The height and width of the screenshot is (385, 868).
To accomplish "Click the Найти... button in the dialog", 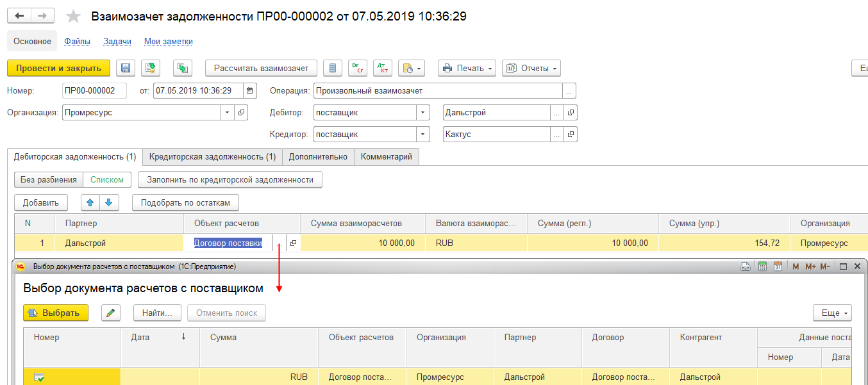I will (158, 313).
